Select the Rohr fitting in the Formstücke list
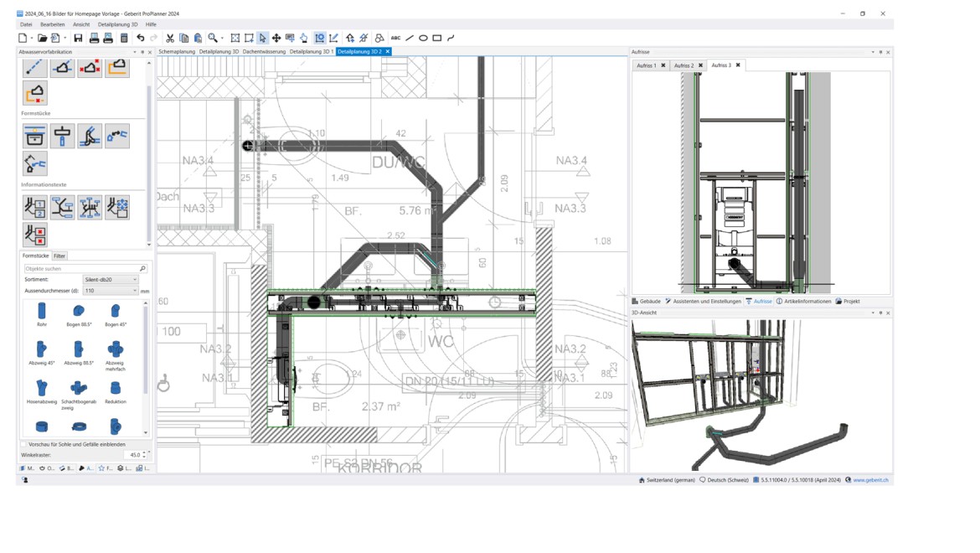The height and width of the screenshot is (553, 980). [x=42, y=311]
